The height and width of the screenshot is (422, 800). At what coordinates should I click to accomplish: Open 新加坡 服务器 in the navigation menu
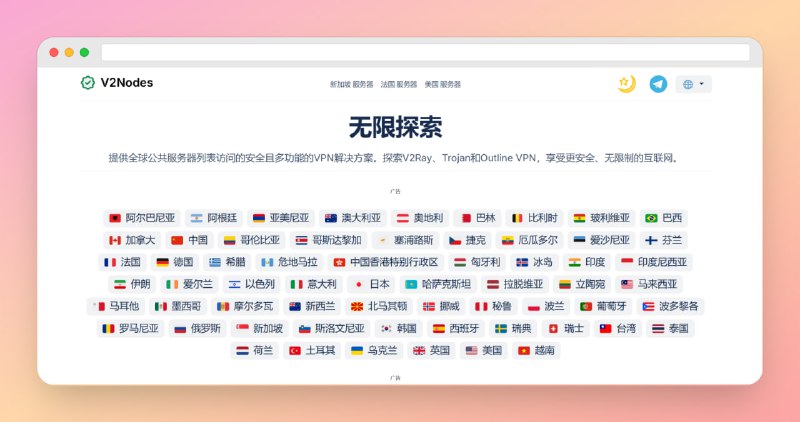351,85
